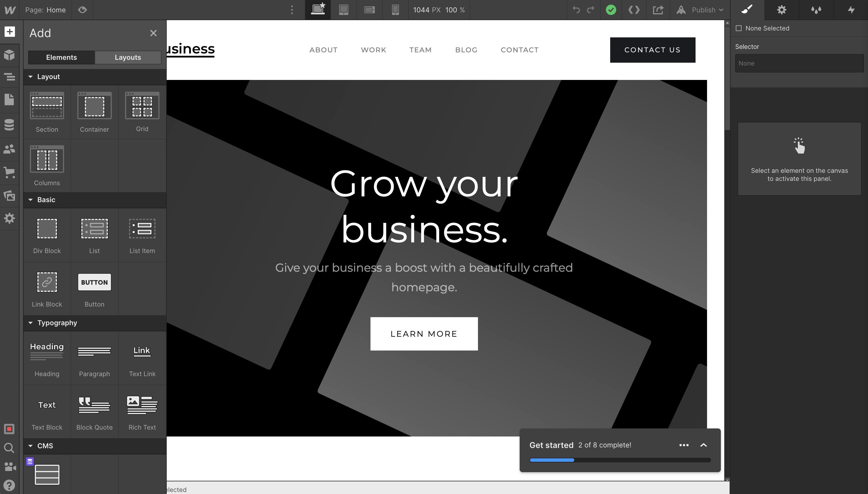Toggle the None Selected checkbox
868x494 pixels.
[738, 28]
